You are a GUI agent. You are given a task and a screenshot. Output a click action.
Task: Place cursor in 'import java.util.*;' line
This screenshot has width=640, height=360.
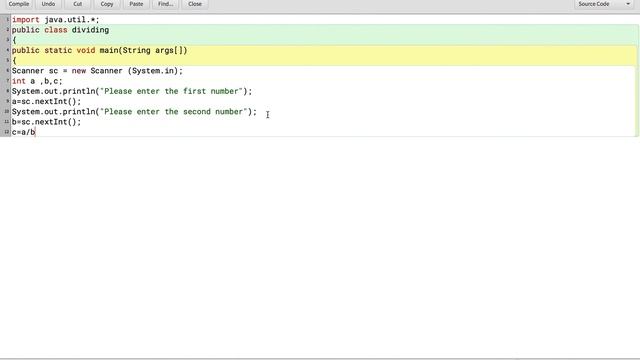pos(56,20)
